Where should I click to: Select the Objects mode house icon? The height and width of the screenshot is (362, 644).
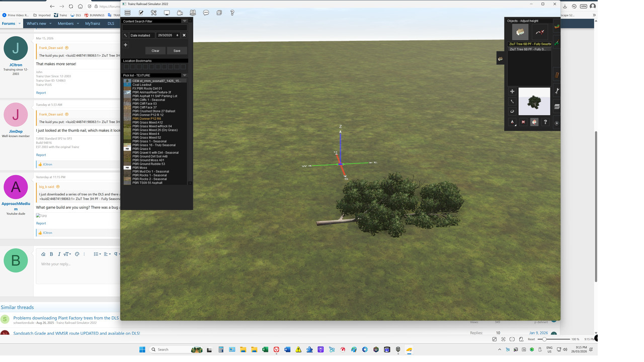click(x=520, y=32)
